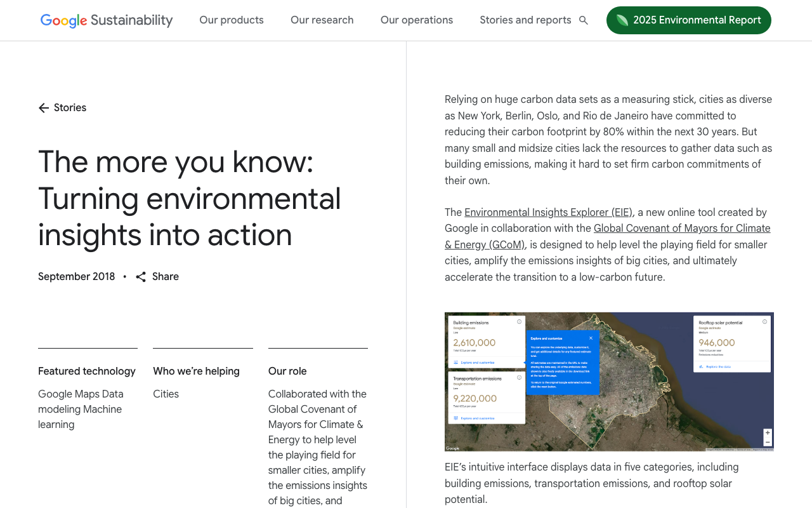Viewport: 812px width, 508px height.
Task: Click the 946,000 rooftop solar value
Action: point(717,343)
